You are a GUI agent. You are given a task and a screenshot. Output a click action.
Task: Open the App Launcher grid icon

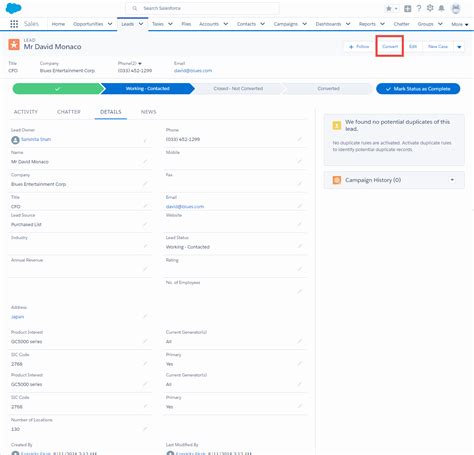coord(14,24)
